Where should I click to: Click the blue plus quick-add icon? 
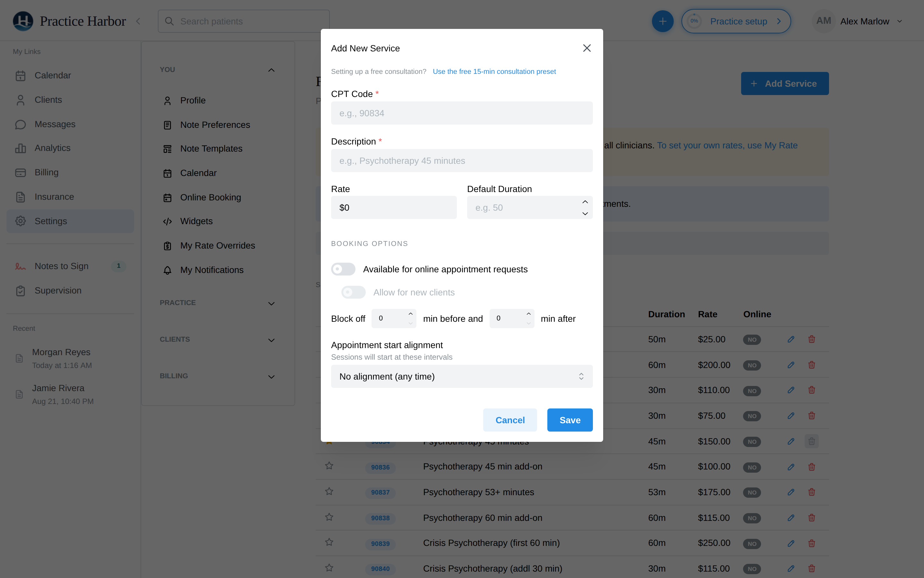point(663,22)
